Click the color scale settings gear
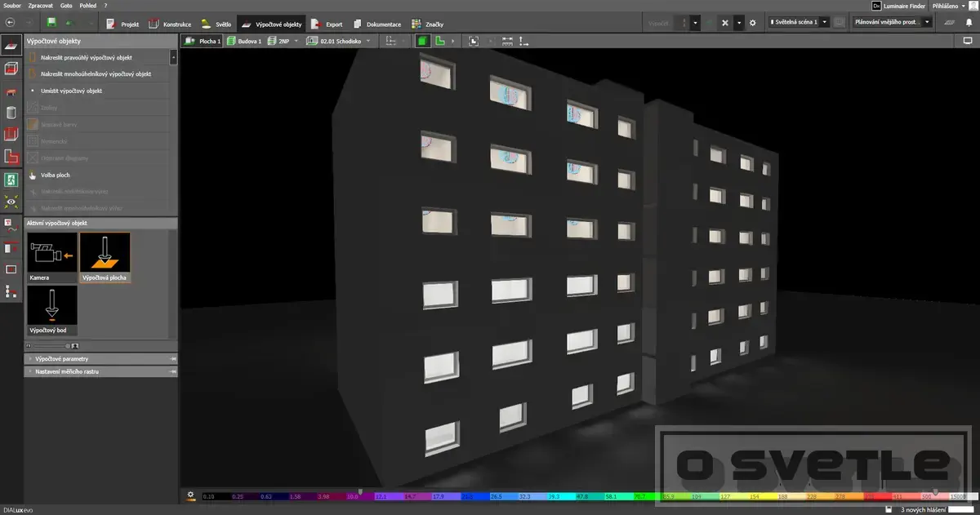This screenshot has height=515, width=980. click(x=190, y=495)
